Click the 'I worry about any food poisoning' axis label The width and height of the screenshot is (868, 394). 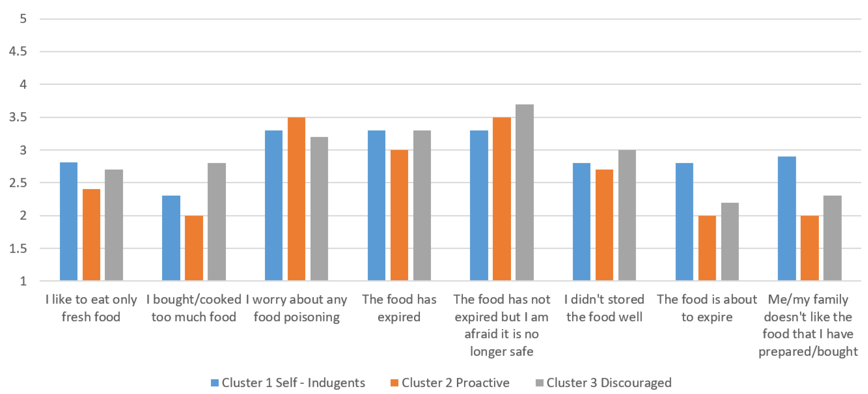[296, 308]
